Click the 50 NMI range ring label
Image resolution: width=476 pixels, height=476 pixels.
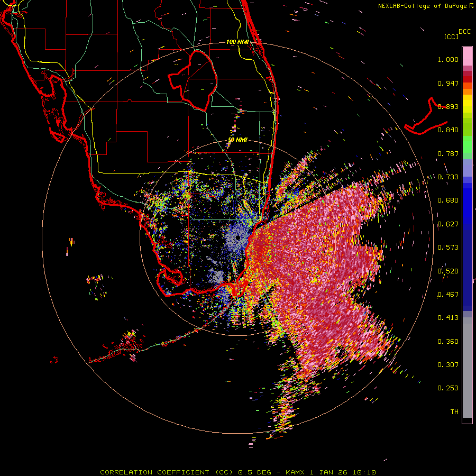(x=237, y=140)
